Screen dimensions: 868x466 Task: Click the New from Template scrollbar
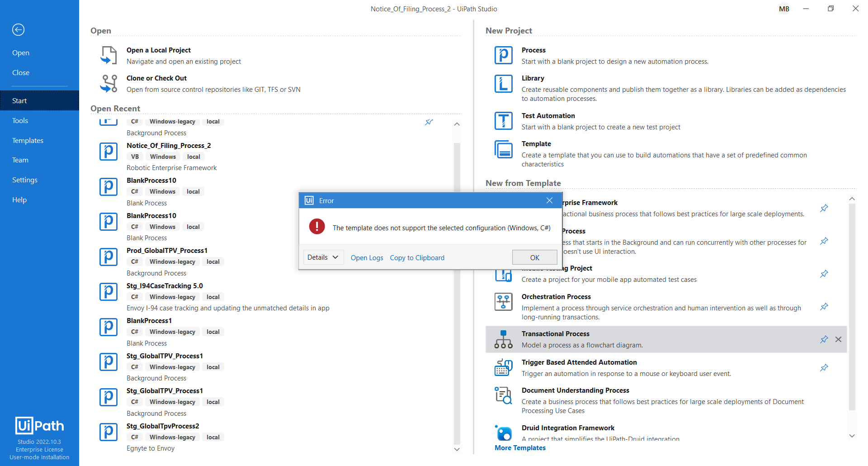[852, 308]
